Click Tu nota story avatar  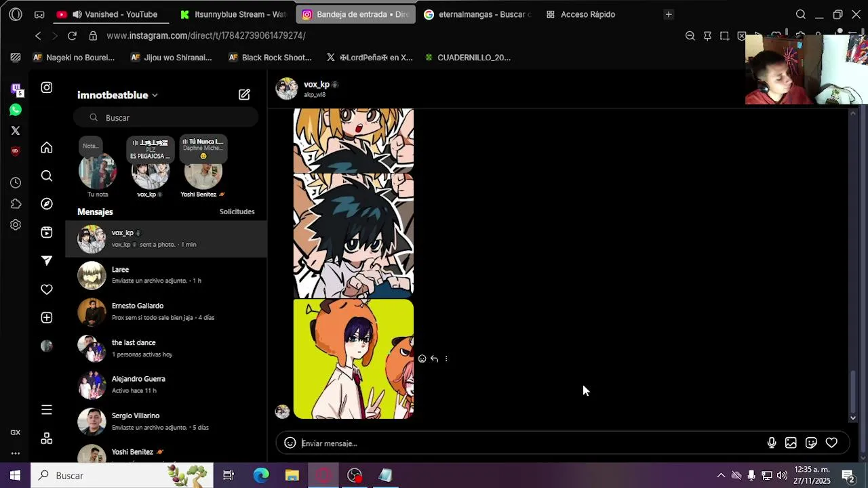tap(98, 171)
